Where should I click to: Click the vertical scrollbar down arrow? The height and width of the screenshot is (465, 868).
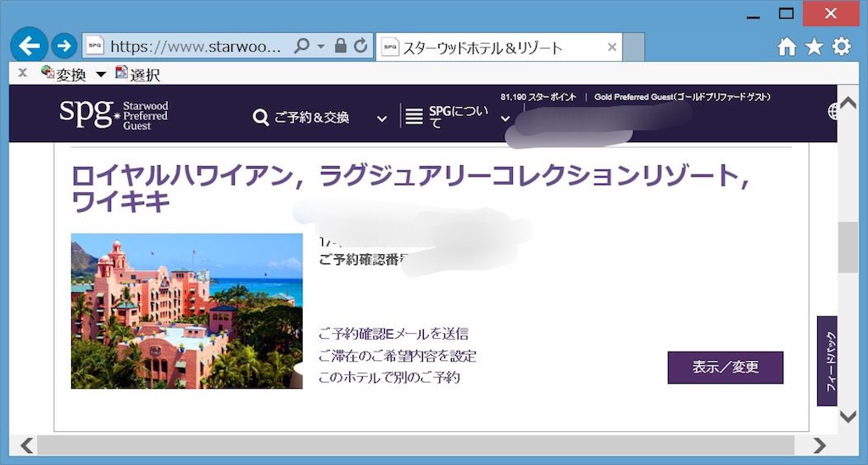click(848, 416)
